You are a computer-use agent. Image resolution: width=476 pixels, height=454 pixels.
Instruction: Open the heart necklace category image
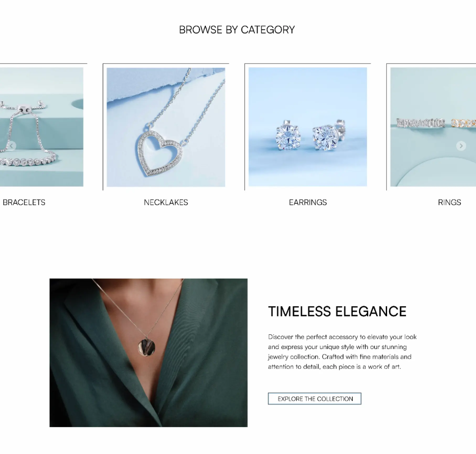[x=166, y=127]
